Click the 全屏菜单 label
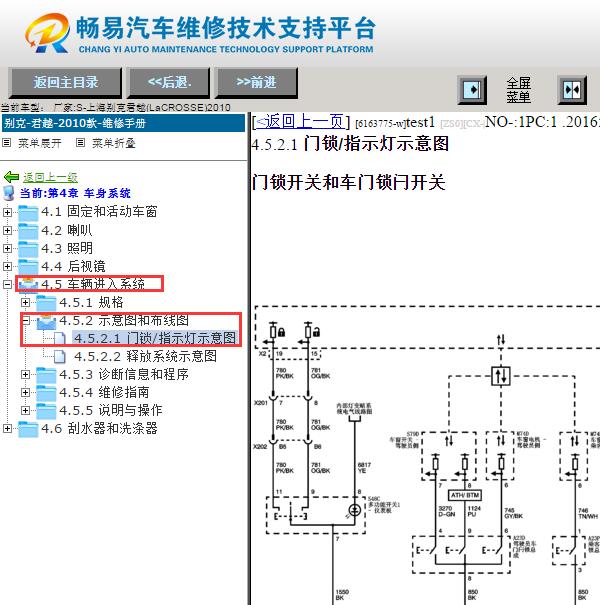The height and width of the screenshot is (605, 600). (518, 90)
